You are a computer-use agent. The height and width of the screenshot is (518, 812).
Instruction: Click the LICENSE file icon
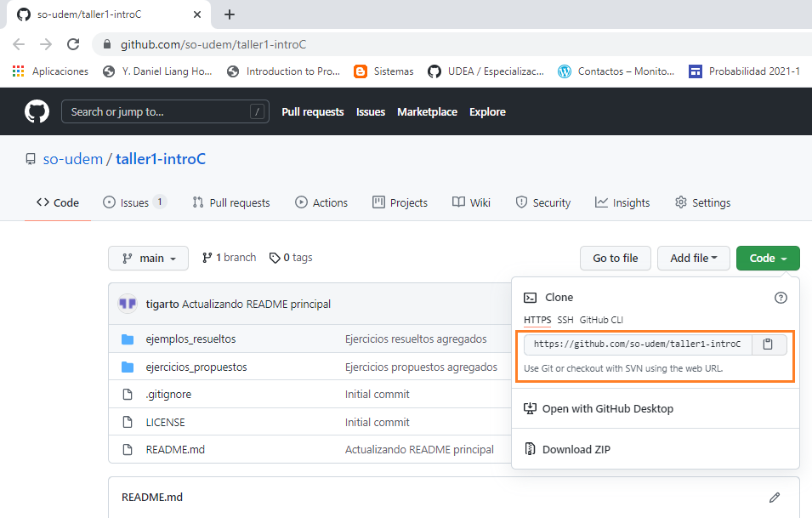[x=128, y=422]
